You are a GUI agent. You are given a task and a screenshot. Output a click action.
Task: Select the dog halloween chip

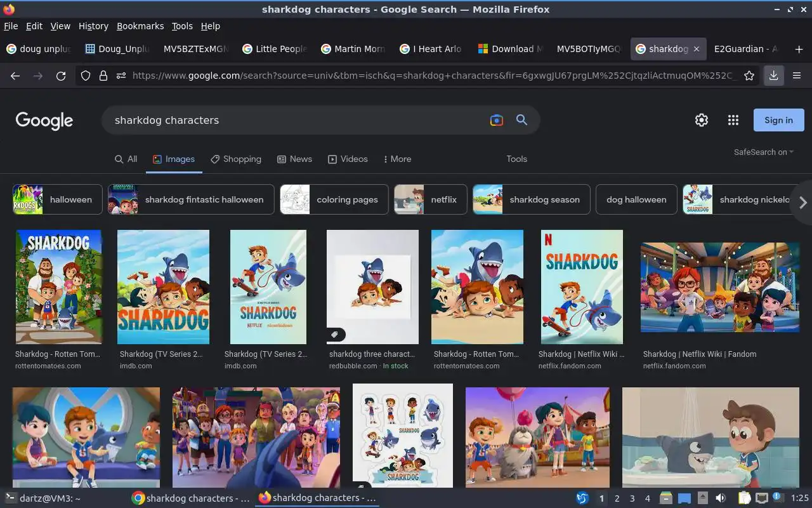click(x=636, y=199)
